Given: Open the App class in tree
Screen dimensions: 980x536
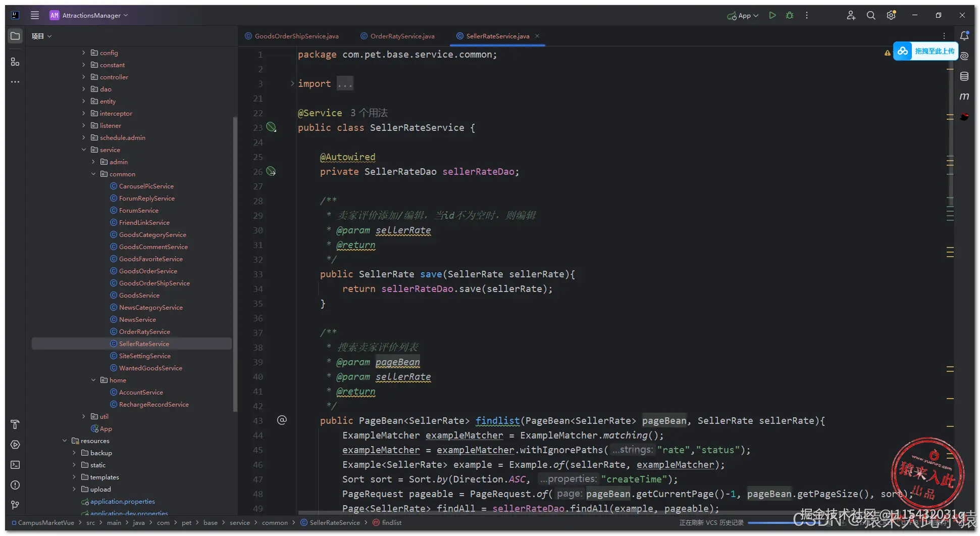Looking at the screenshot, I should [101, 428].
